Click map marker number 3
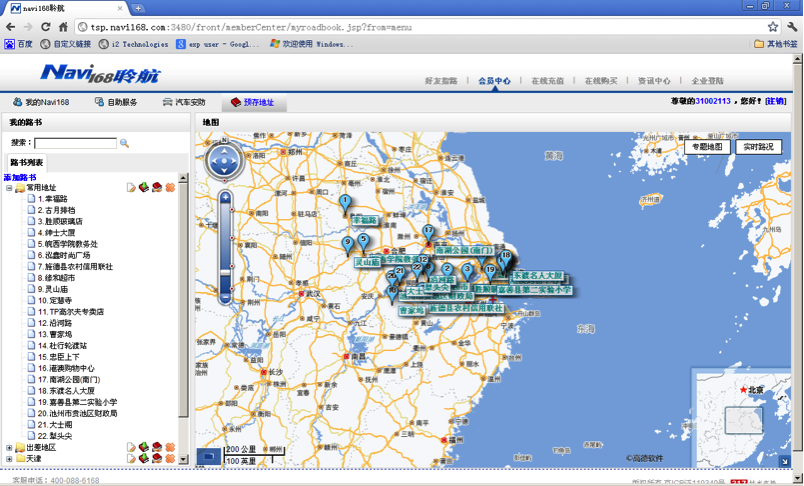The image size is (804, 486). point(467,272)
